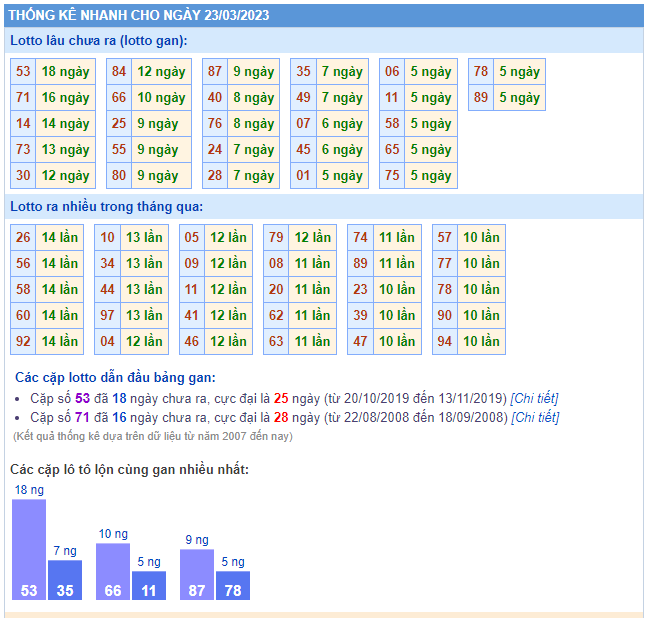Click number 94 with 10 lần

(x=445, y=341)
